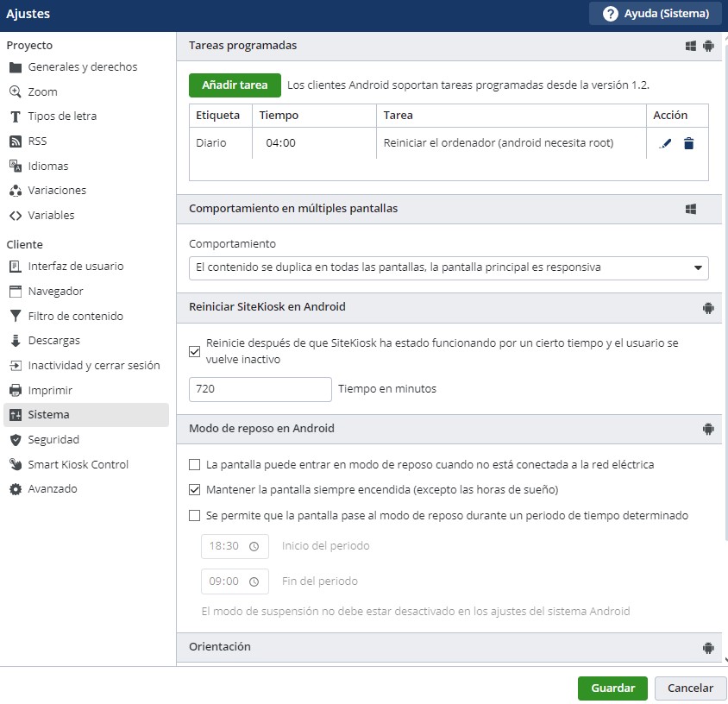Click the Windows icon in Tareas programadas header
This screenshot has height=704, width=728.
tap(691, 47)
